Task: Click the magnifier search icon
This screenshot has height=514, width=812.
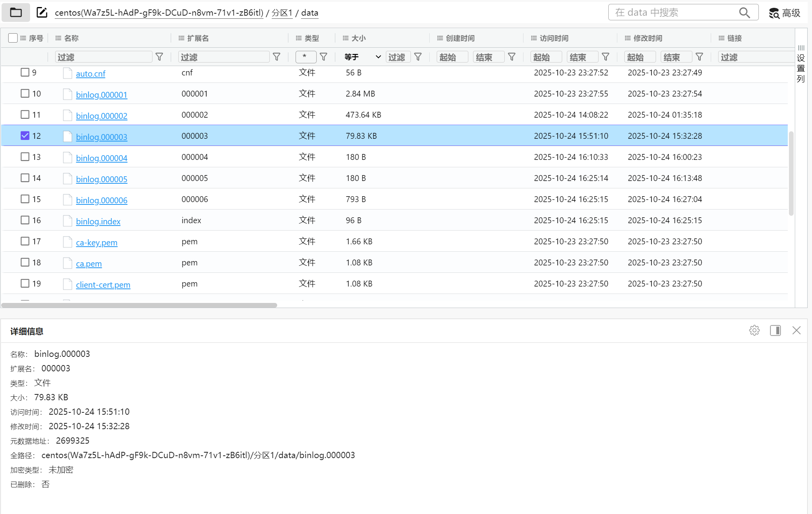Action: (x=744, y=13)
